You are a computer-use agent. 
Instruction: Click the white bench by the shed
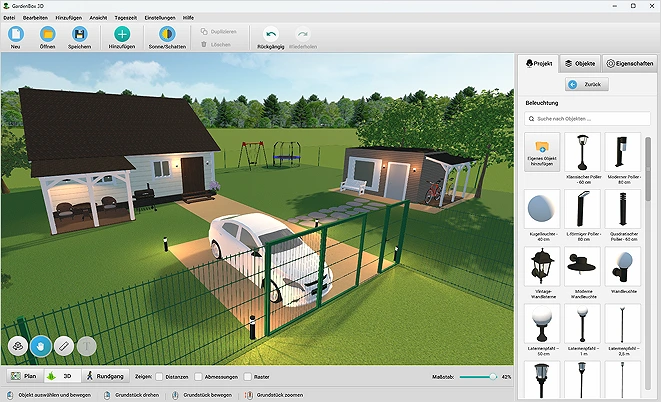[x=353, y=186]
